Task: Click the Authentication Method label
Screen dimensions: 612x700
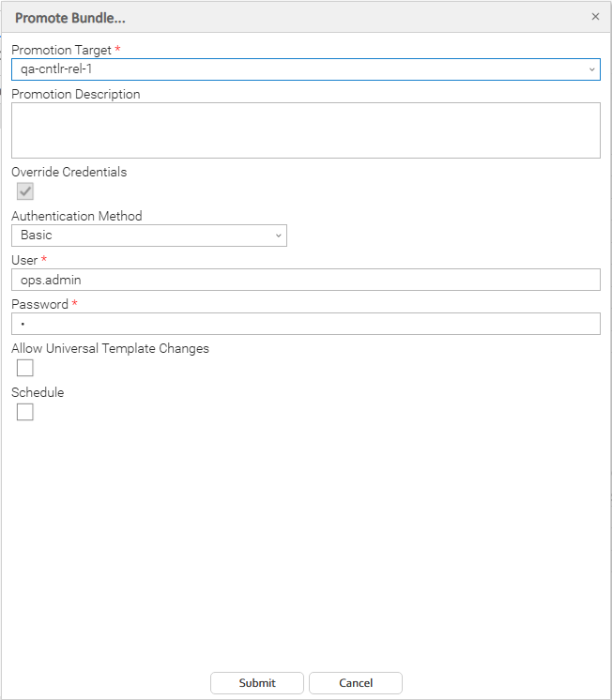Action: [76, 216]
